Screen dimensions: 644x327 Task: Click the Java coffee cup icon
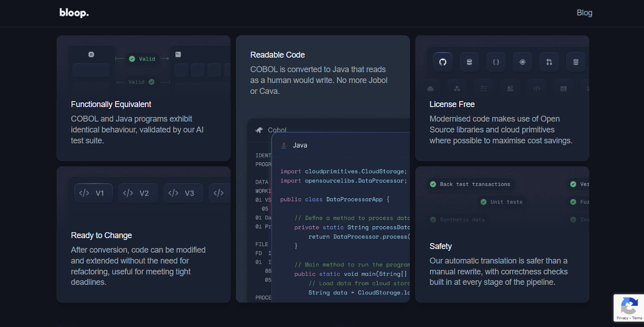click(x=284, y=145)
